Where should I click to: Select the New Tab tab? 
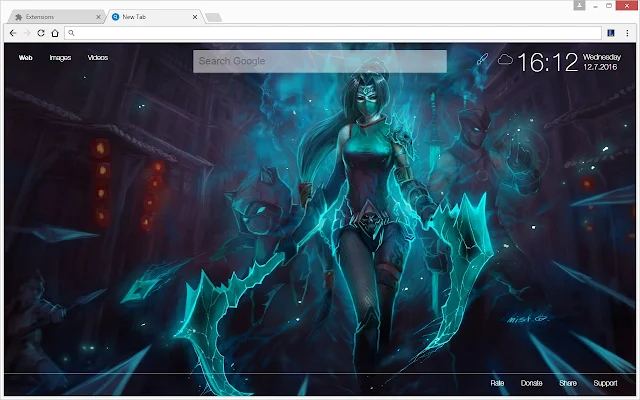(154, 17)
